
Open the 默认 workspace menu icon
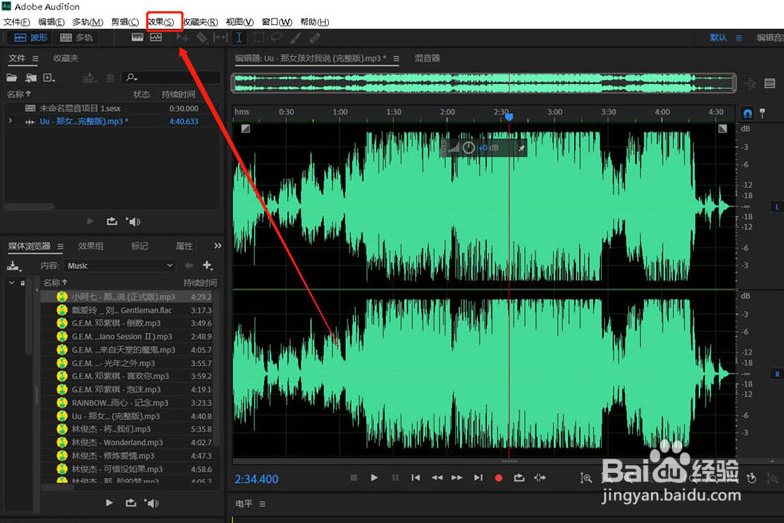pos(738,38)
